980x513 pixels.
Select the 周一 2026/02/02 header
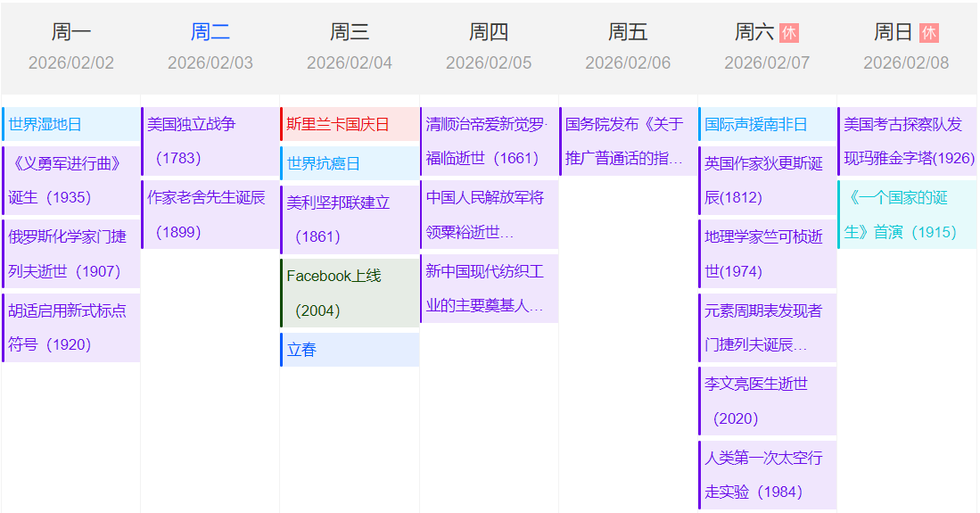(71, 46)
